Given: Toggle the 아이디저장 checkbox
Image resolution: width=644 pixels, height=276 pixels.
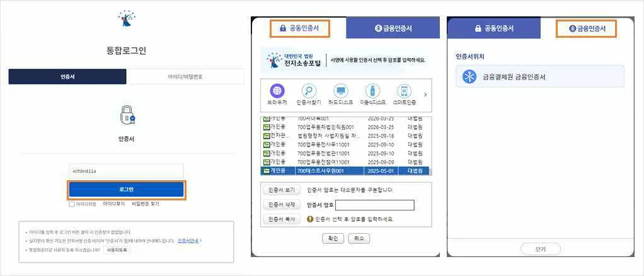Looking at the screenshot, I should (72, 204).
